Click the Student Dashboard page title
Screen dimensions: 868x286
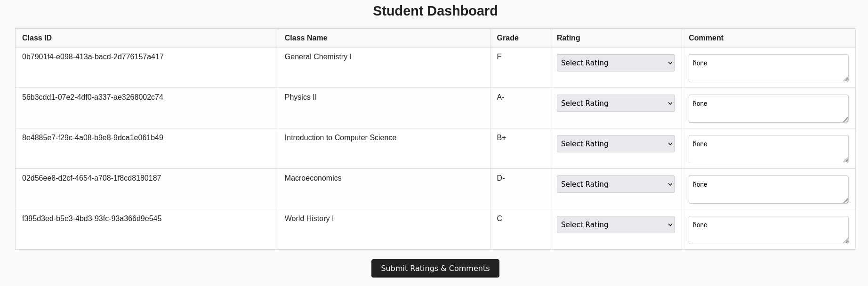[x=435, y=11]
